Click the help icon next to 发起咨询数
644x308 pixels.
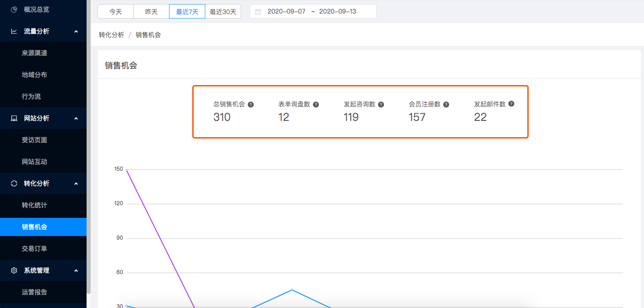[381, 104]
